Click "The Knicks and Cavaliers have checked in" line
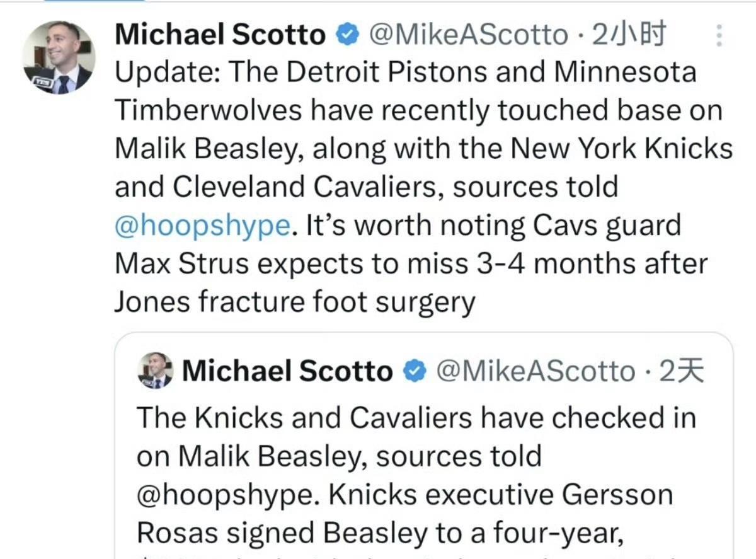Image resolution: width=756 pixels, height=559 pixels. 416,418
